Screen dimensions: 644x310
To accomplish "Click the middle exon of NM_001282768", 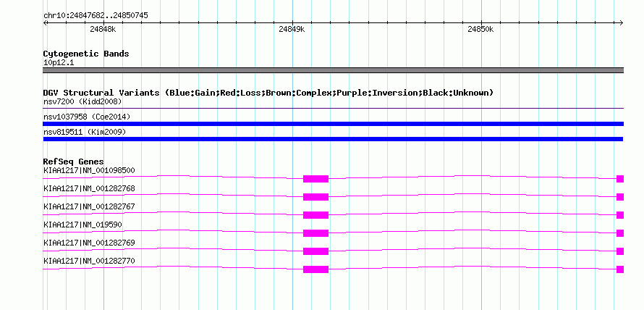I will [x=315, y=197].
